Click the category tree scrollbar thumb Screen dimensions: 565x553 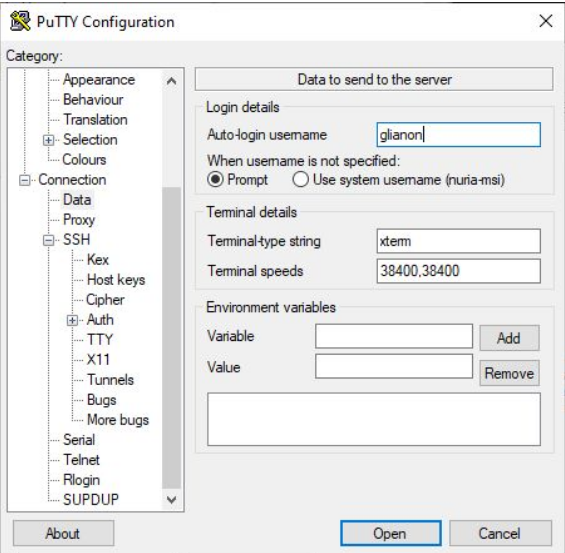[172, 338]
